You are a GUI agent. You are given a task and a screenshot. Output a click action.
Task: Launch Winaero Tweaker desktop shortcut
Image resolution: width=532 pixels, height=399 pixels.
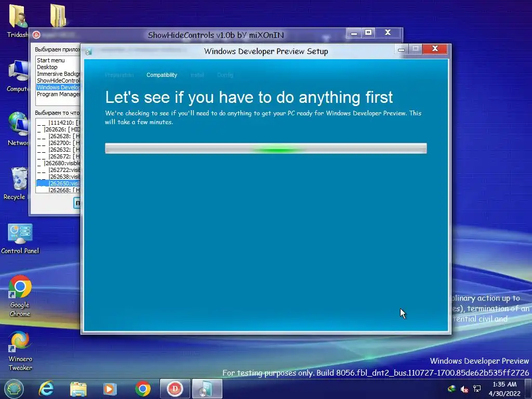coord(20,351)
